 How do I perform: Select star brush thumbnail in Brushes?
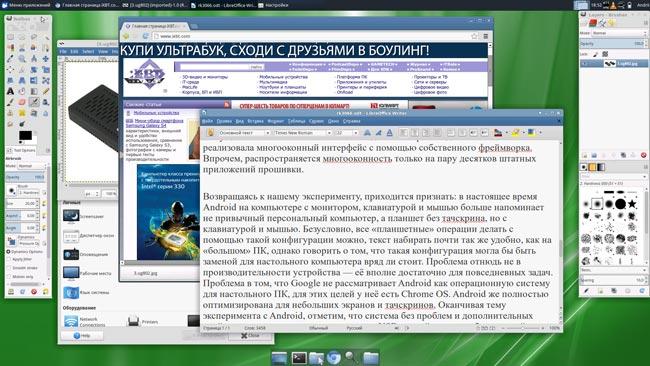coord(632,204)
